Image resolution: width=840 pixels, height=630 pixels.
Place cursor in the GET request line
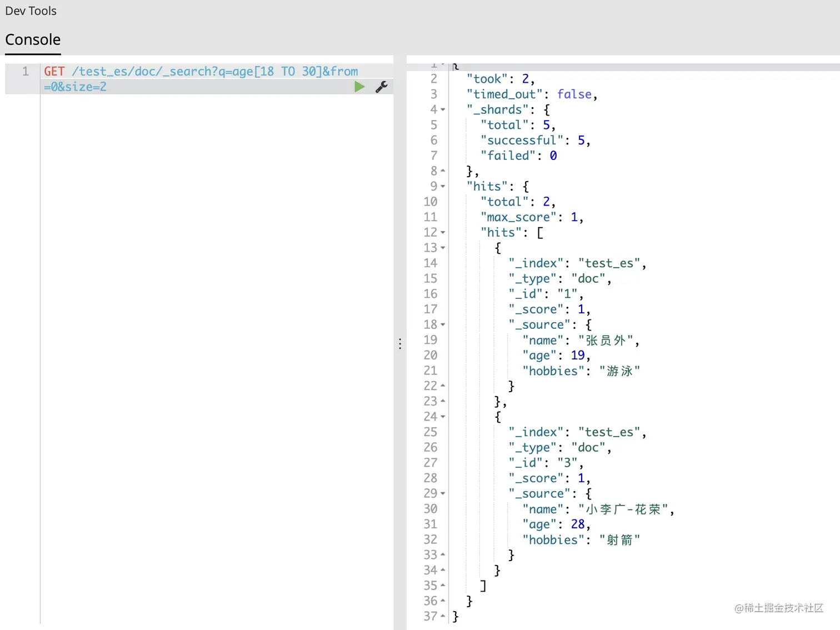[201, 72]
